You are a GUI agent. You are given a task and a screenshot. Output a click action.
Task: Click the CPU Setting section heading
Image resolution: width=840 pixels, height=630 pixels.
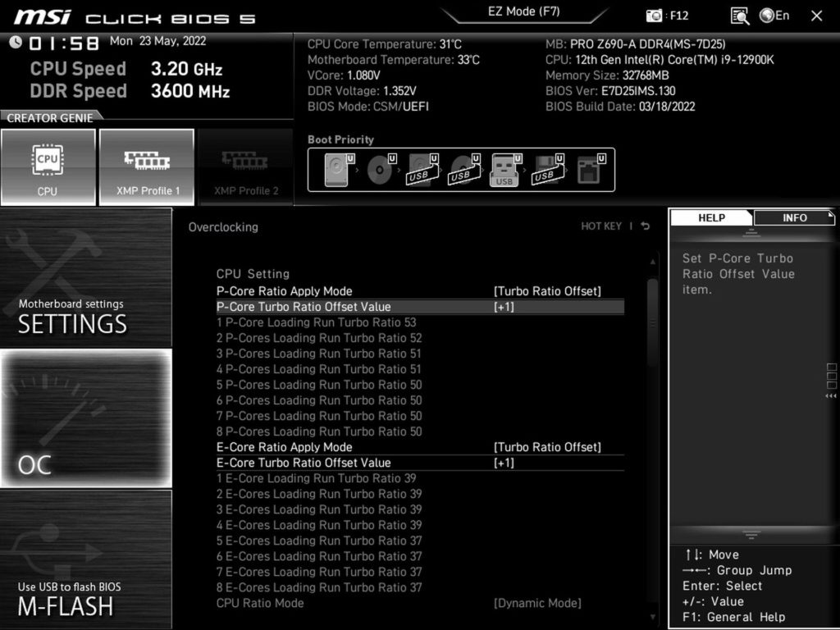[x=253, y=274]
